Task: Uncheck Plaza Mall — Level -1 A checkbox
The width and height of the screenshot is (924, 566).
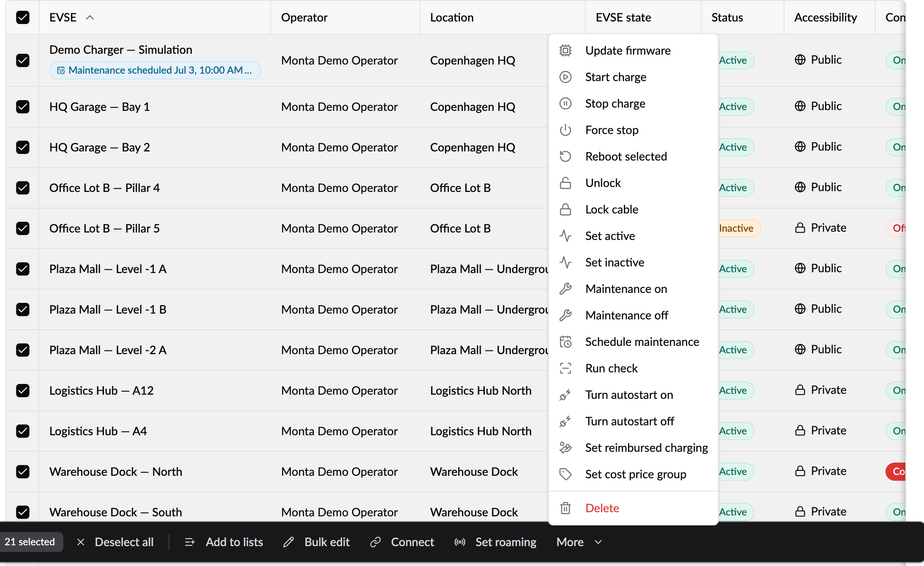Action: click(23, 269)
